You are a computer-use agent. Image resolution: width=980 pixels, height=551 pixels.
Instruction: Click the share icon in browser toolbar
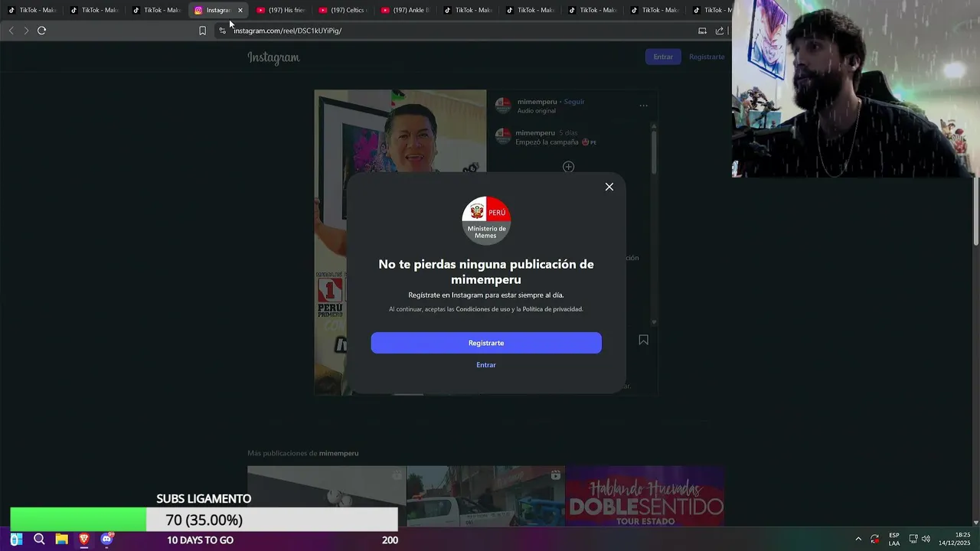720,31
